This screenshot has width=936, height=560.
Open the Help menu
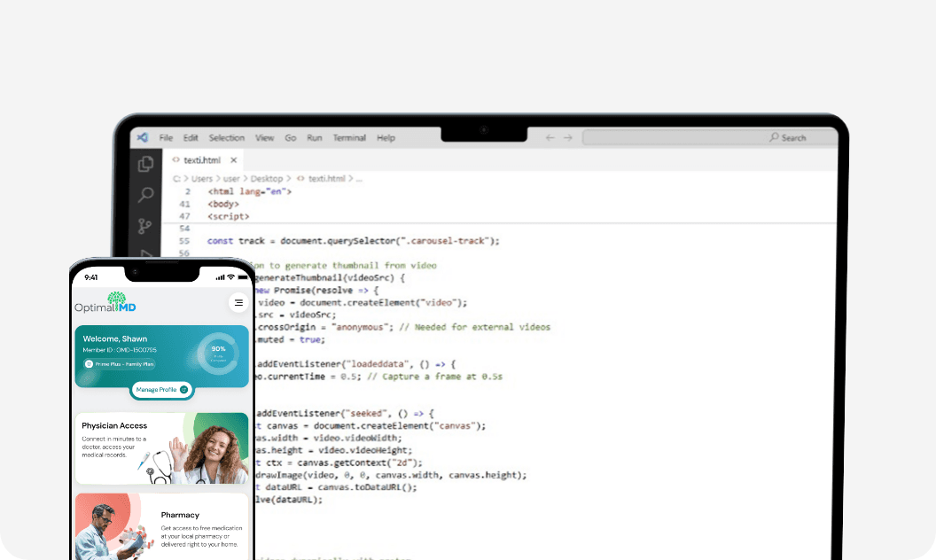coord(386,137)
